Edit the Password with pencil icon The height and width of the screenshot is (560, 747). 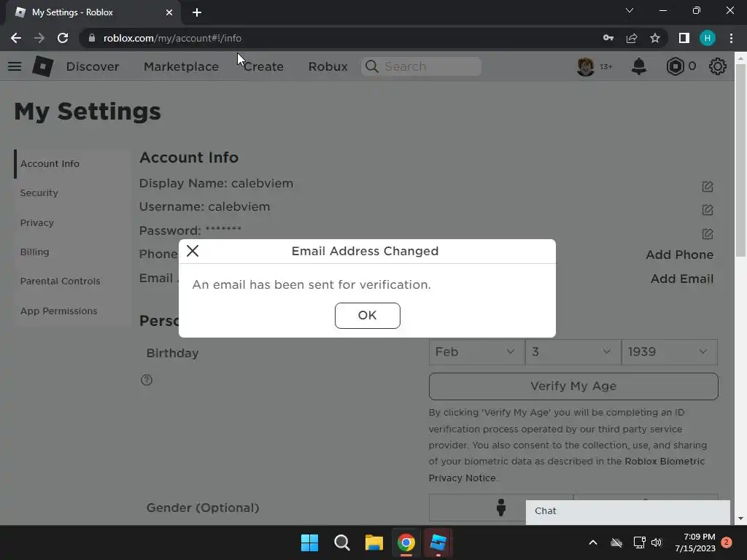708,234
